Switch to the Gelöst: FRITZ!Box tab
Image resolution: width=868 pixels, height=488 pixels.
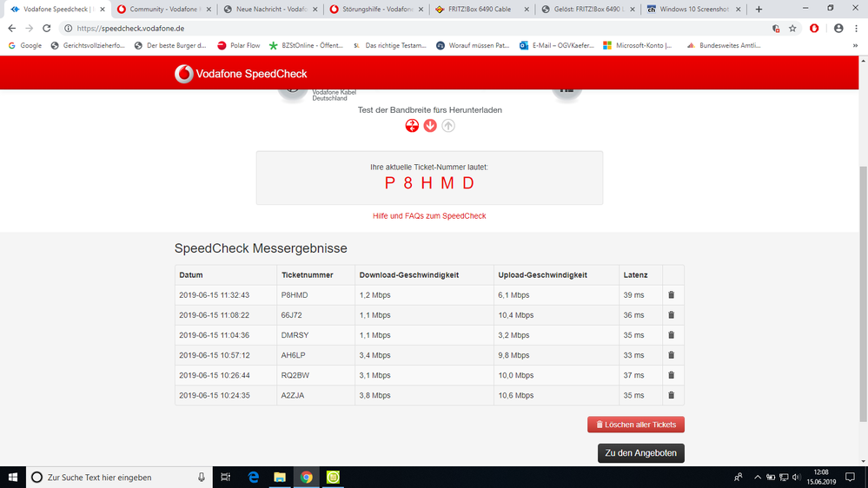(x=588, y=9)
